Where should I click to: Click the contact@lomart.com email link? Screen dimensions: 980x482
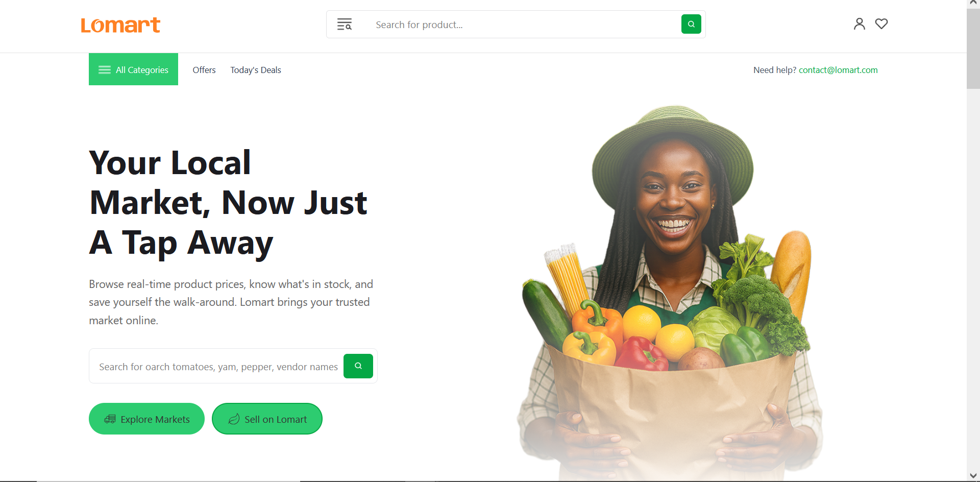[838, 70]
